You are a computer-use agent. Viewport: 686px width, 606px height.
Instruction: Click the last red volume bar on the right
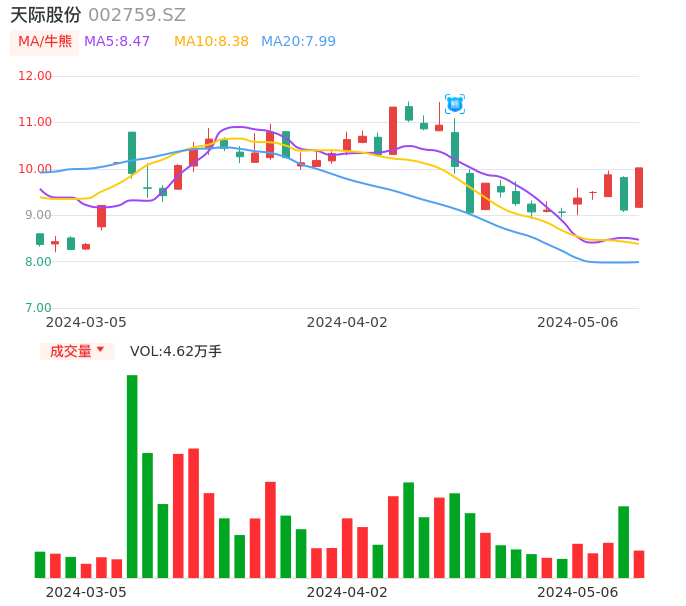point(639,564)
